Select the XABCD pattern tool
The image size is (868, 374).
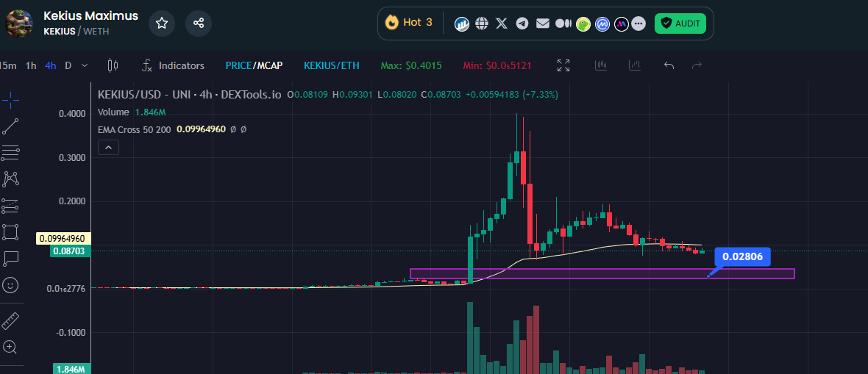(10, 178)
